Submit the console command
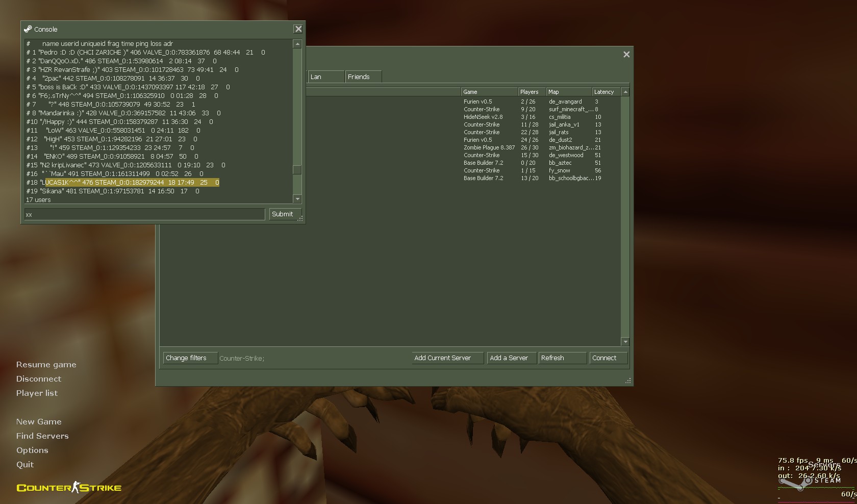Image resolution: width=857 pixels, height=504 pixels. [285, 214]
